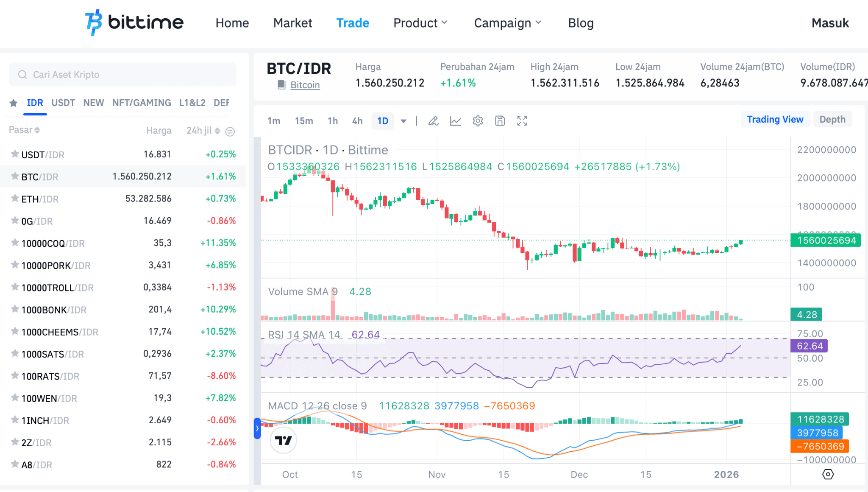Open the chart indicators icon
The width and height of the screenshot is (868, 492).
tap(456, 121)
